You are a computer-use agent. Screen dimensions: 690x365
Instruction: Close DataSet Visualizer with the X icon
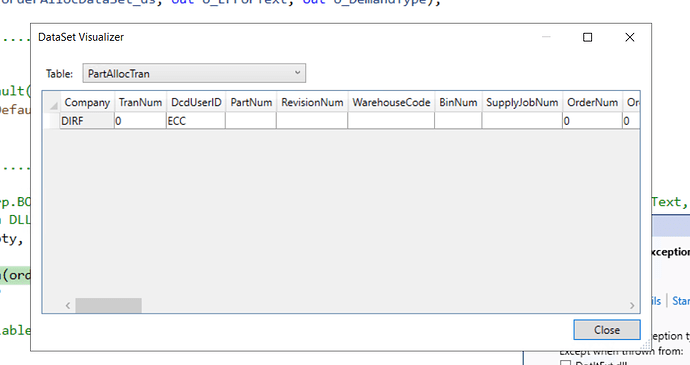pos(630,37)
